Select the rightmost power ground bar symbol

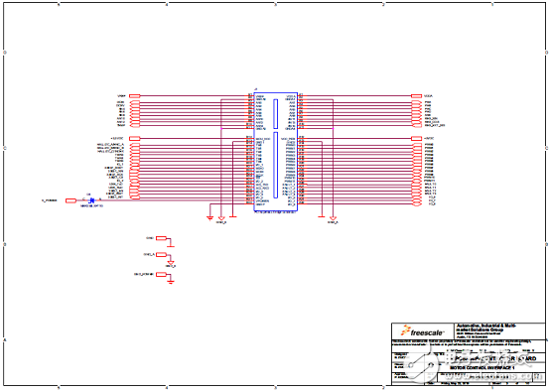322,216
